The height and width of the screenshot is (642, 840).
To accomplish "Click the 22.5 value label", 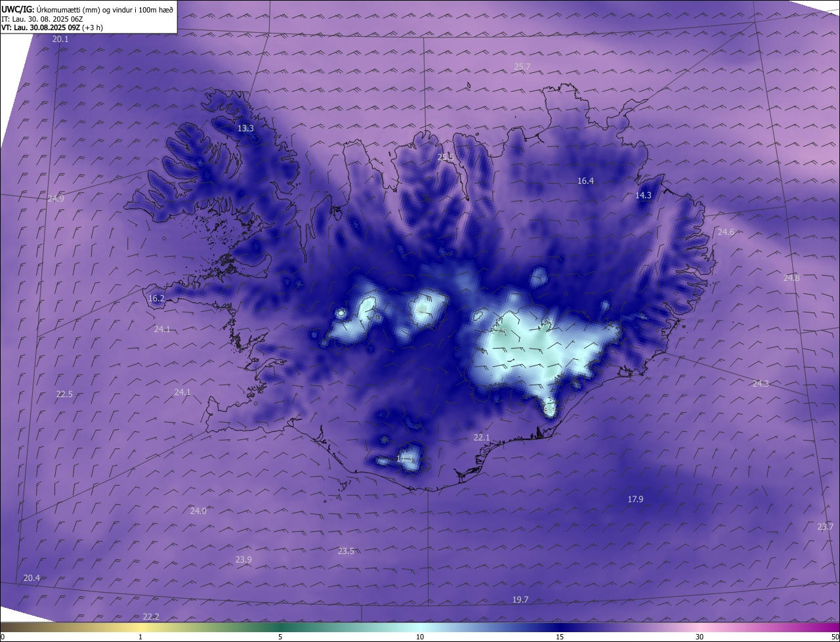I will [64, 395].
